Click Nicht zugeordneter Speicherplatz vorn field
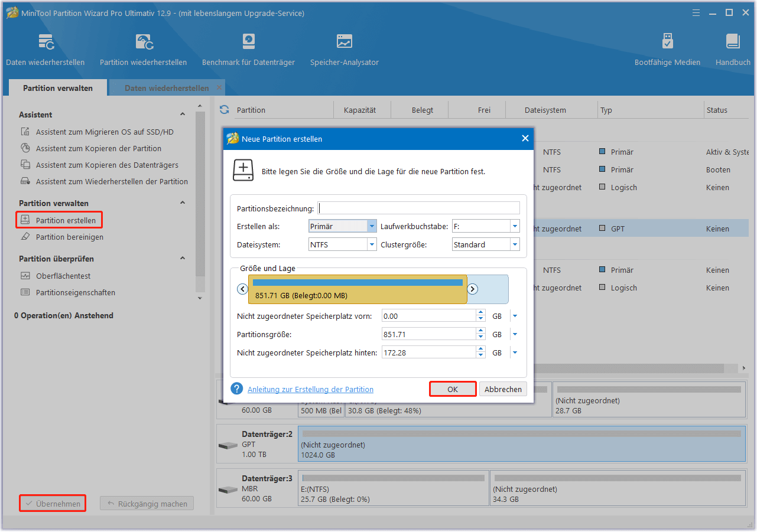 (x=429, y=316)
